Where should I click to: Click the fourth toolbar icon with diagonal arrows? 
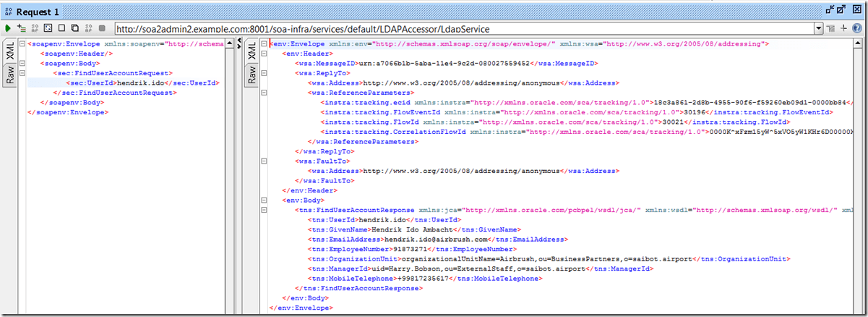click(48, 28)
